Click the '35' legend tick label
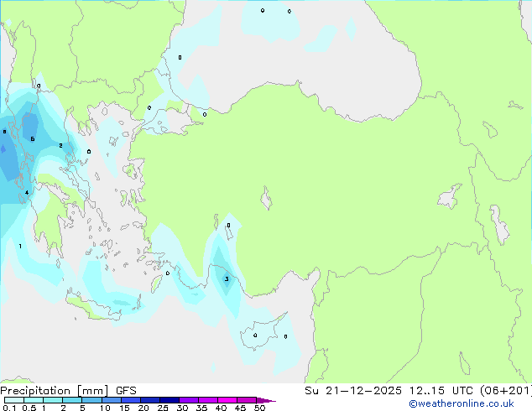The height and width of the screenshot is (411, 532). tap(201, 408)
